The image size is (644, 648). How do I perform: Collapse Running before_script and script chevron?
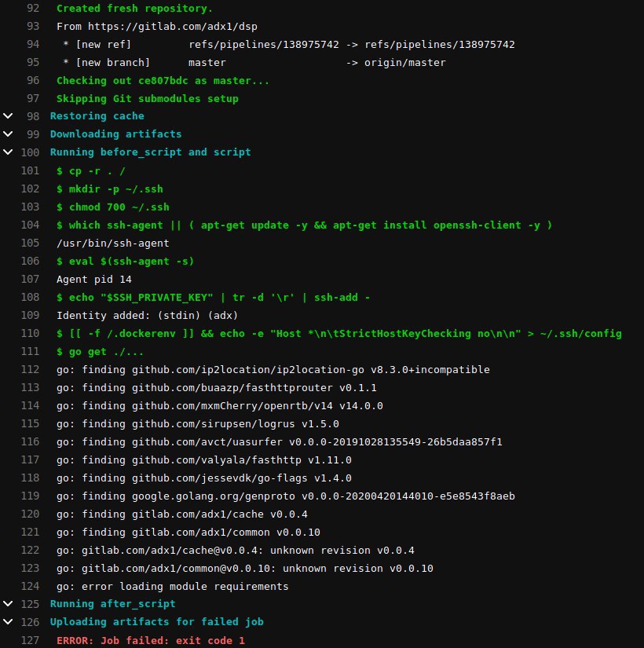8,152
